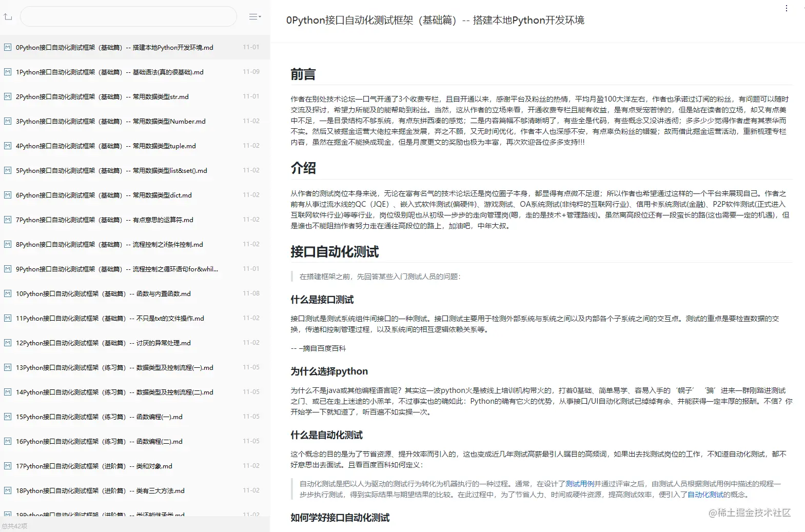Click the 什么是自动化测试 subheading

(x=326, y=435)
